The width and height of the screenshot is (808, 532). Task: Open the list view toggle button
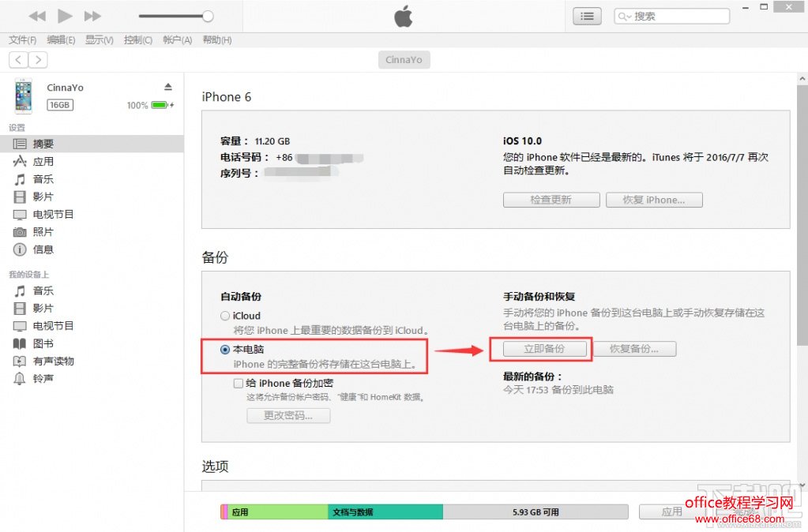click(x=587, y=17)
